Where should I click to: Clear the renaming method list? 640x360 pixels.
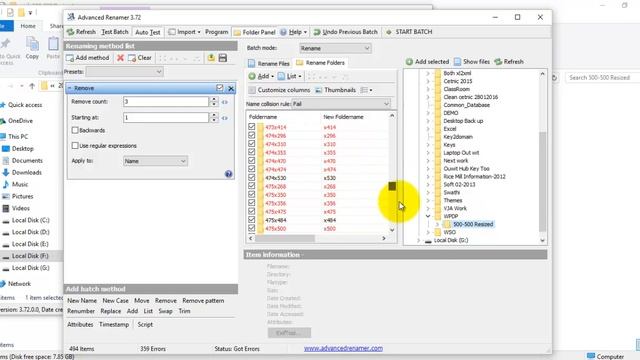click(140, 58)
